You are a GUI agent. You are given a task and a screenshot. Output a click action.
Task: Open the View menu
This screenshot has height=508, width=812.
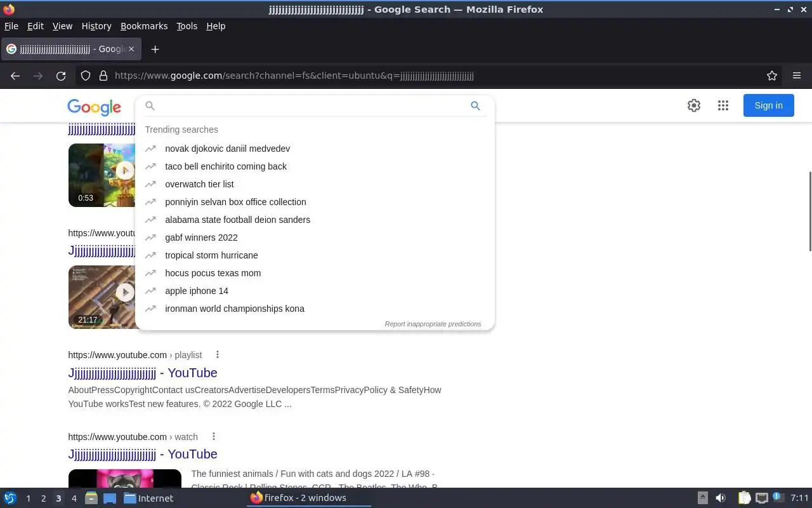[62, 26]
